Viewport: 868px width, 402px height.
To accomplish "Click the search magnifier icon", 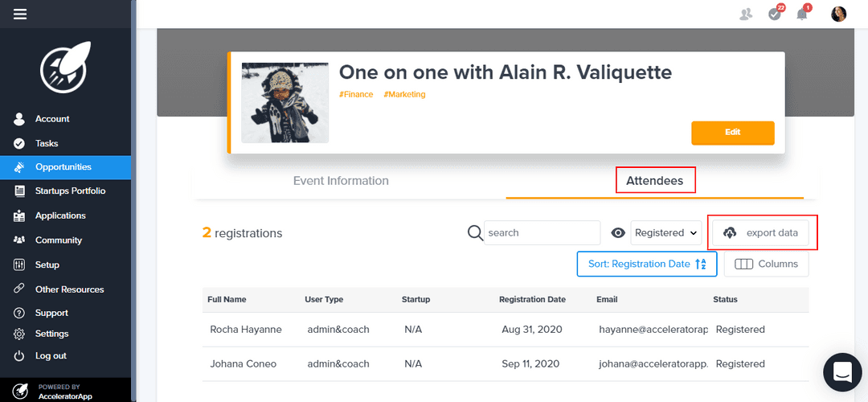I will pyautogui.click(x=475, y=232).
